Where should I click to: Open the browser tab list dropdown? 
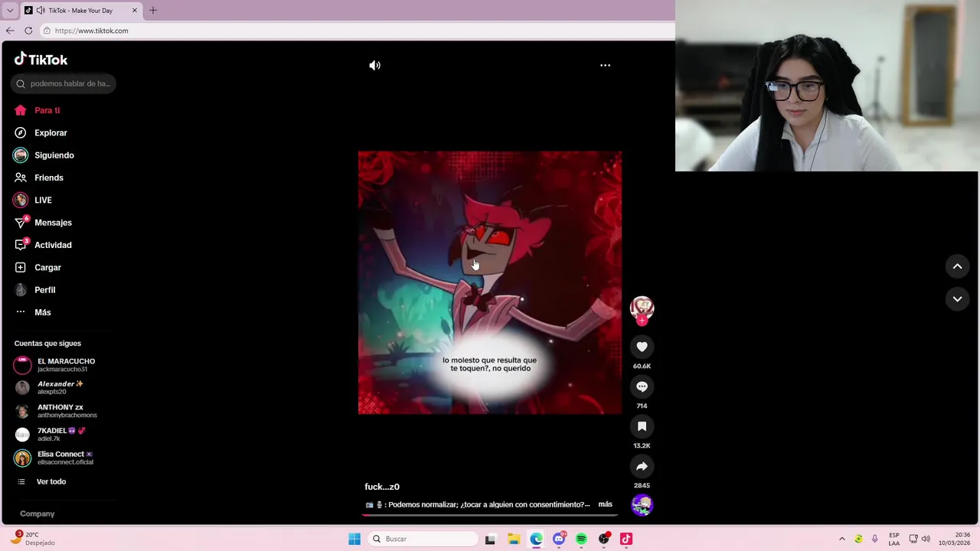[x=10, y=11]
